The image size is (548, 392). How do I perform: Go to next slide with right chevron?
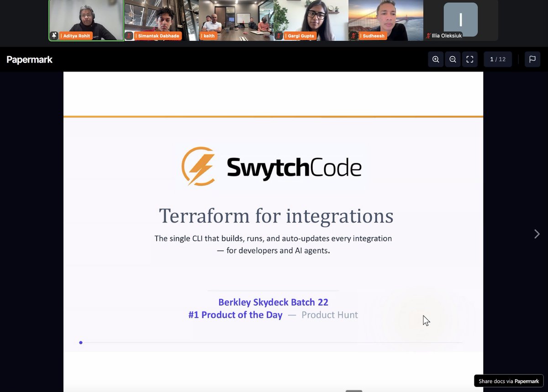click(537, 234)
